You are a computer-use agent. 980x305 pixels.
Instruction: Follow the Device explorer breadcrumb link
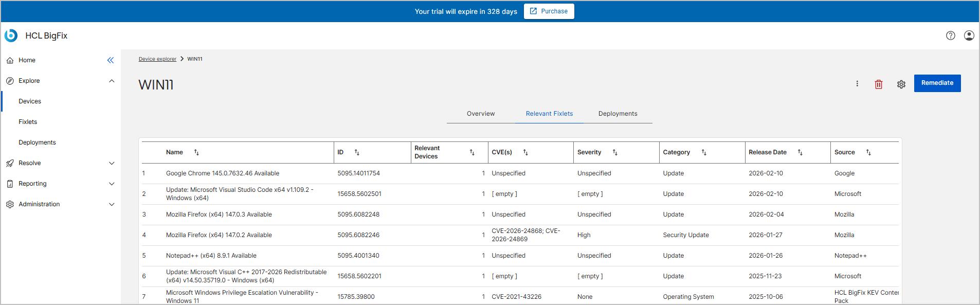pos(157,59)
